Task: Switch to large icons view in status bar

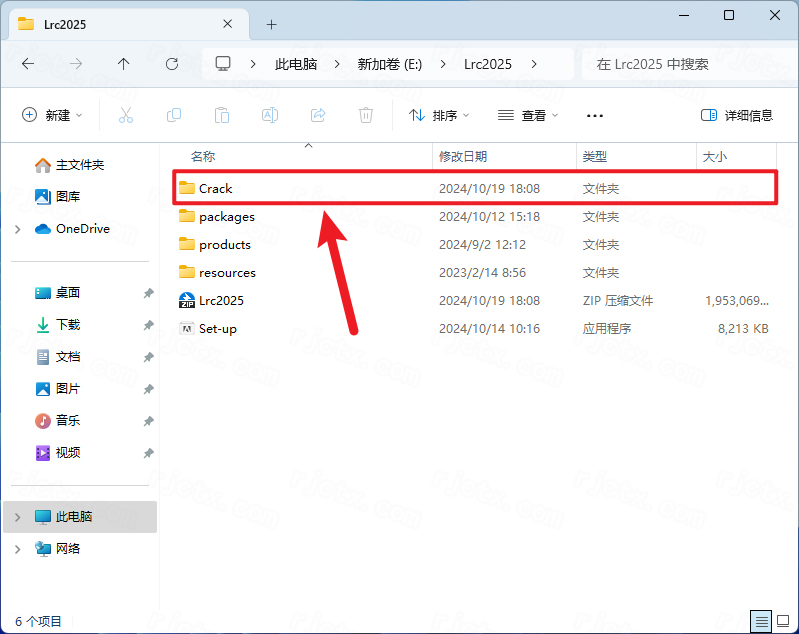Action: tap(783, 621)
